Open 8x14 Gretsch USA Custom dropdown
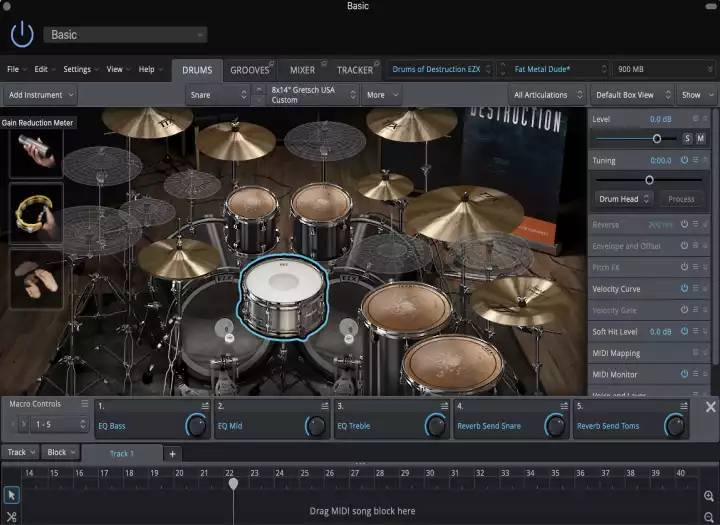The width and height of the screenshot is (720, 525). [x=312, y=95]
